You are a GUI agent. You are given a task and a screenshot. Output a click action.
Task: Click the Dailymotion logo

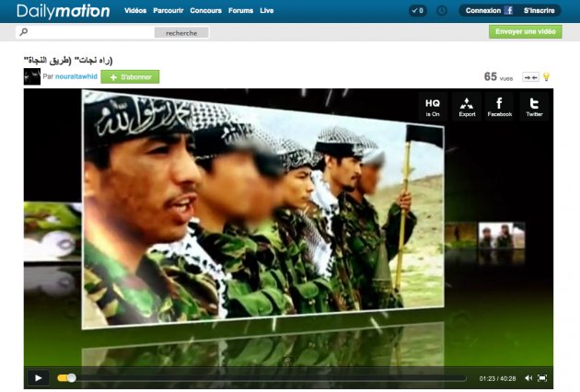coord(63,11)
